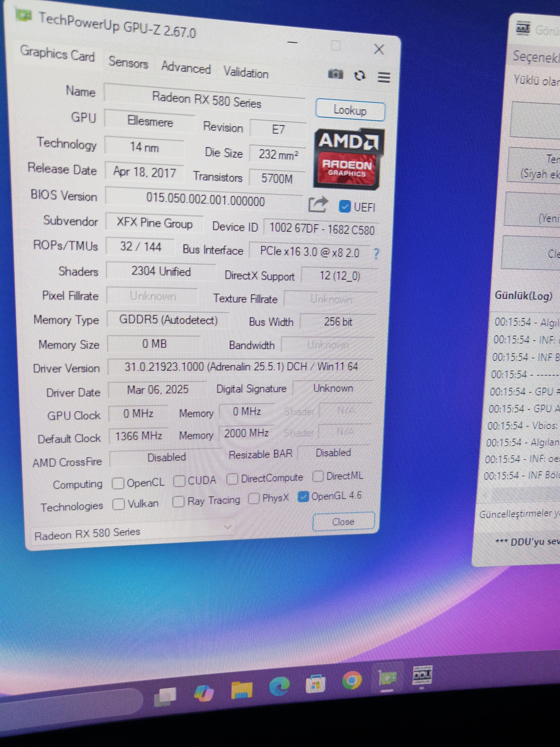Click the Subvendor value XFX Pine Group
Screen dimensions: 560x747
click(x=155, y=223)
